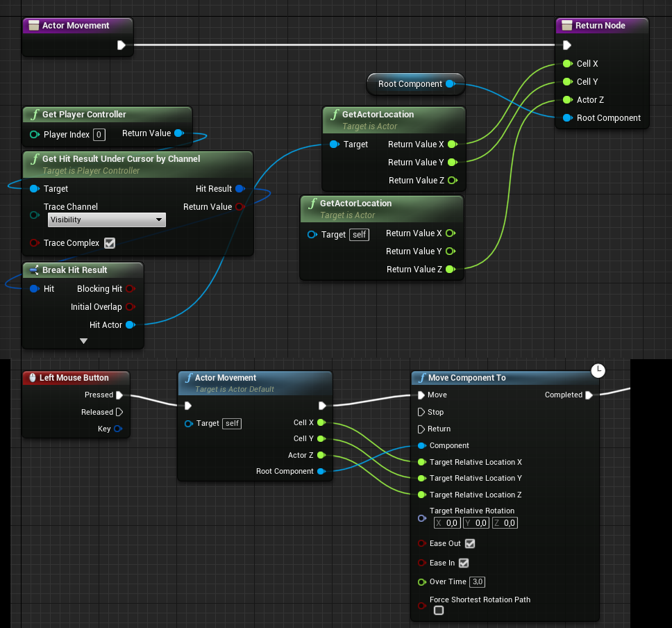Click the Cell X input pin on Return Node
Screen dimensions: 672x628
(567, 63)
